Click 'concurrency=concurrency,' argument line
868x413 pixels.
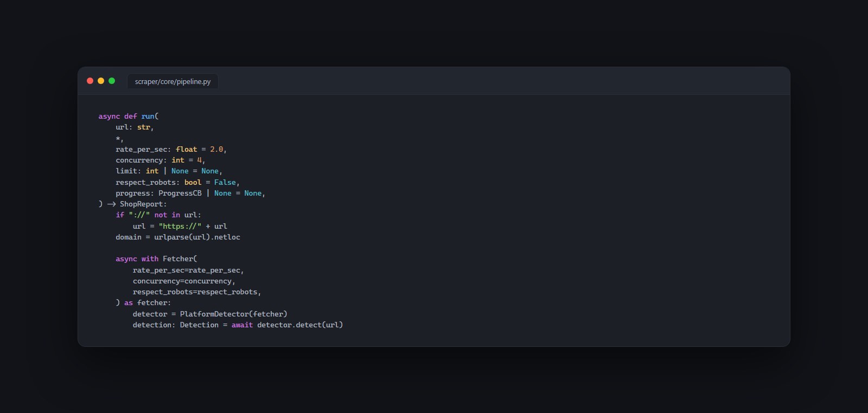coord(184,281)
